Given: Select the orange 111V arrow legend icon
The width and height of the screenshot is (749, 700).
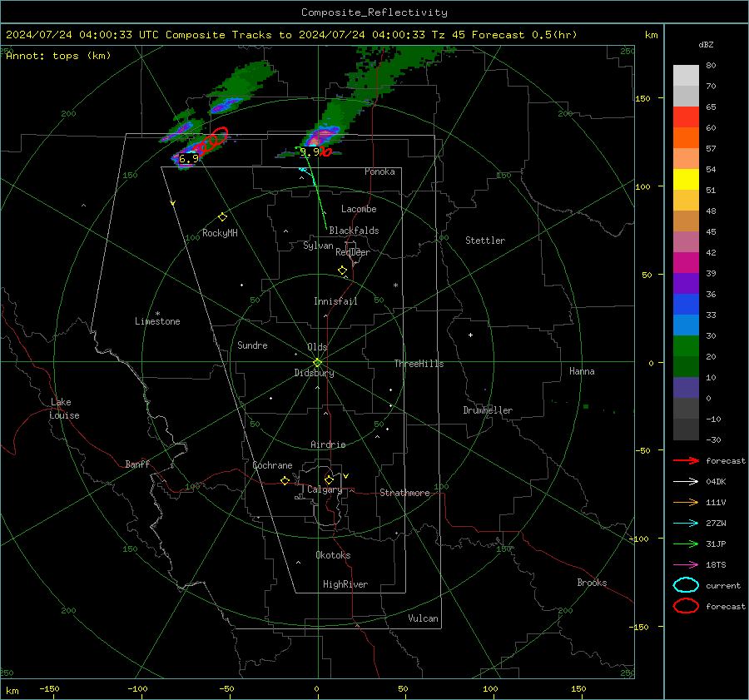Looking at the screenshot, I should pyautogui.click(x=686, y=502).
